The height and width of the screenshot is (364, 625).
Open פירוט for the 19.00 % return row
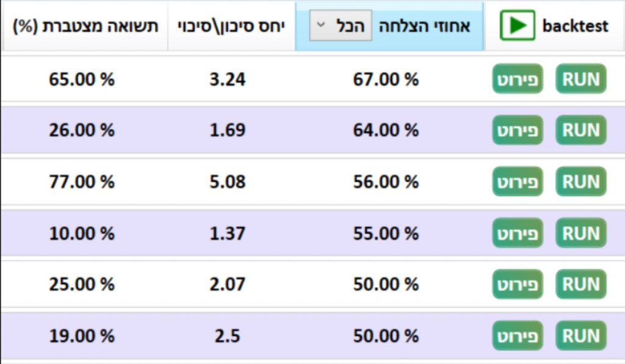517,335
